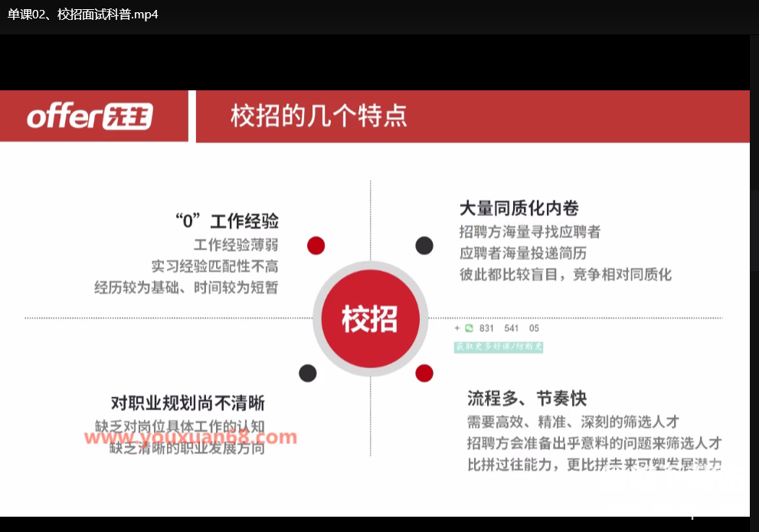Select the 流程多、节奏快 heading
This screenshot has height=532, width=759.
[x=527, y=399]
